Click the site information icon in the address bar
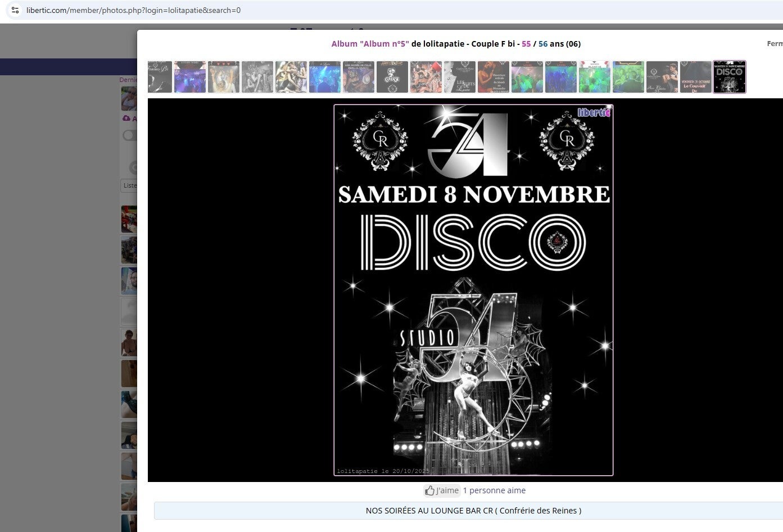783x532 pixels. pos(15,10)
